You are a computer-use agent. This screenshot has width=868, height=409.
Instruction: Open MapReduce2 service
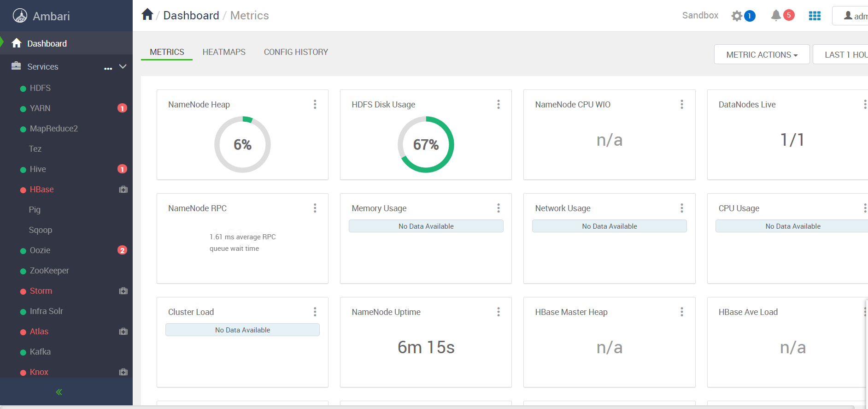point(54,129)
